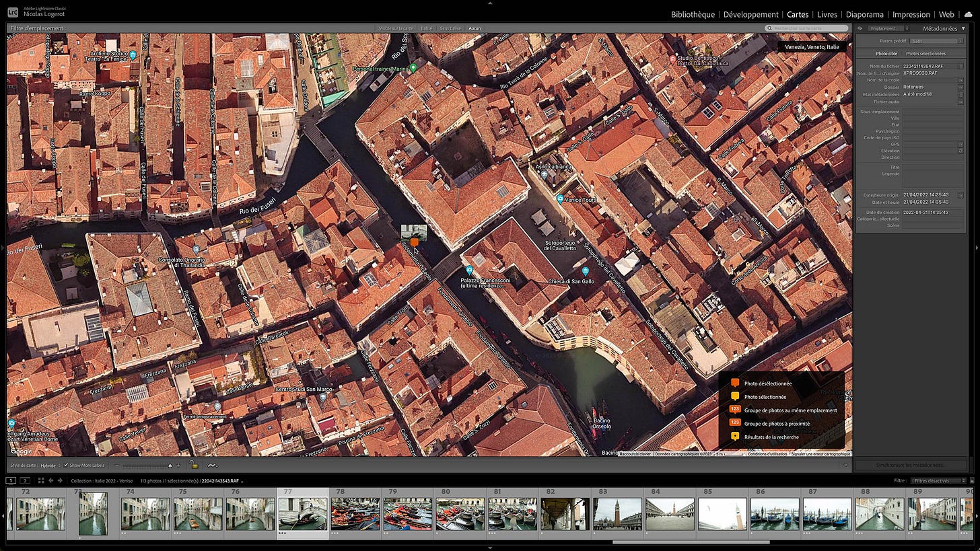The width and height of the screenshot is (980, 551).
Task: Open Raccourcis clavier map link
Action: coord(635,453)
